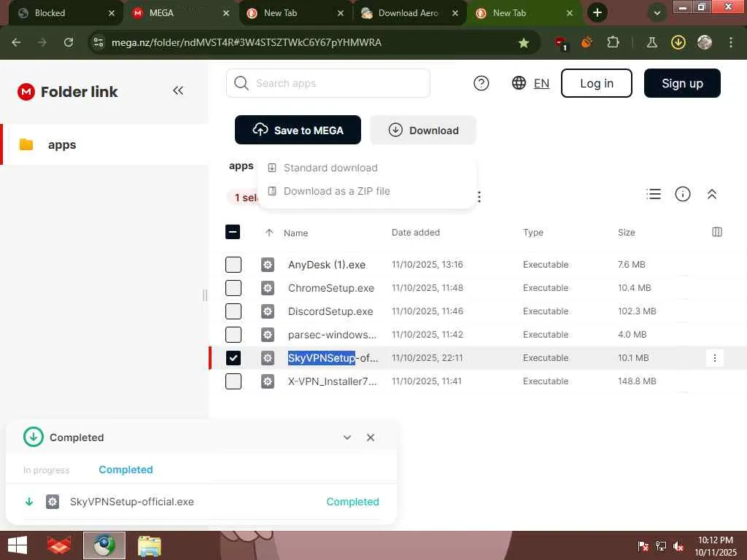Check the X-VPN_Installer checkbox
The width and height of the screenshot is (747, 560).
click(x=233, y=381)
